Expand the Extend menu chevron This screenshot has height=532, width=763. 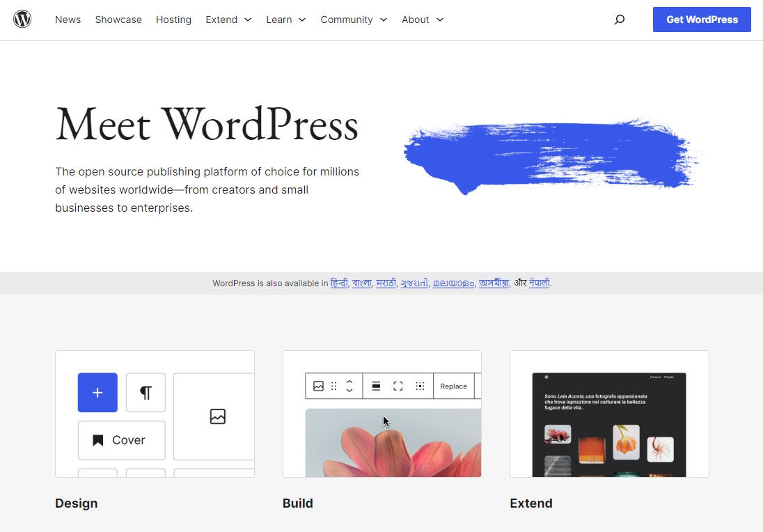(x=248, y=20)
